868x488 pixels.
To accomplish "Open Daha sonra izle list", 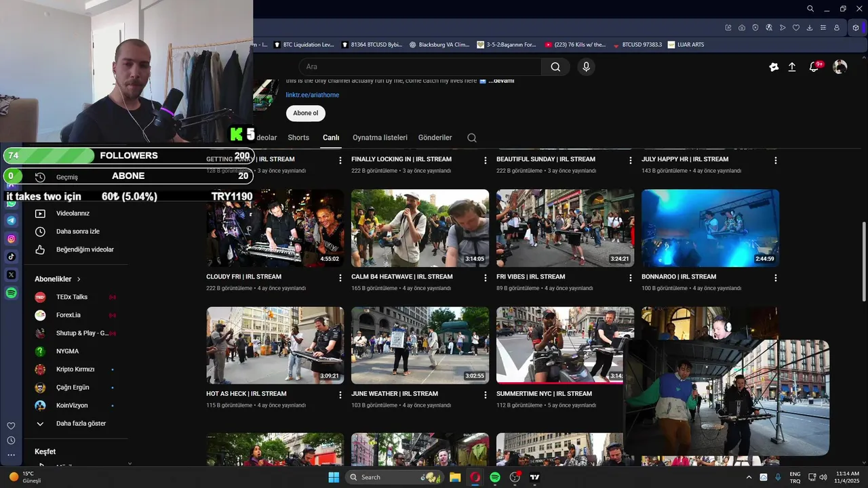I will [77, 232].
